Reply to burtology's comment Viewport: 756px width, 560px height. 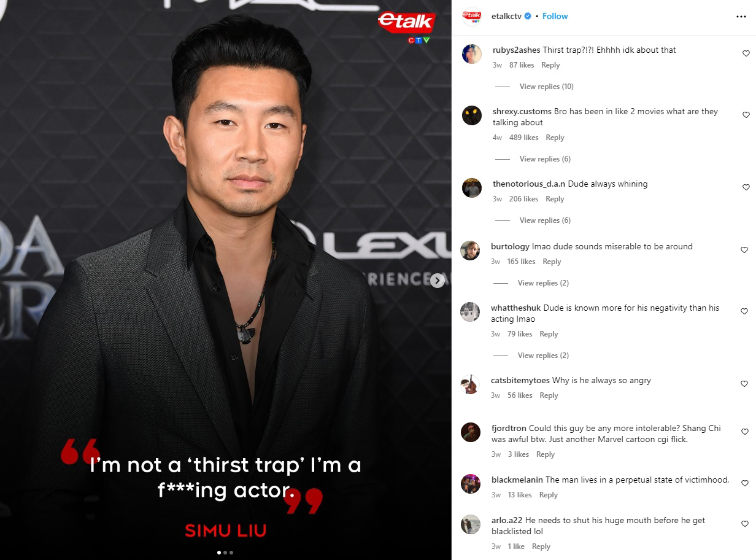[552, 262]
